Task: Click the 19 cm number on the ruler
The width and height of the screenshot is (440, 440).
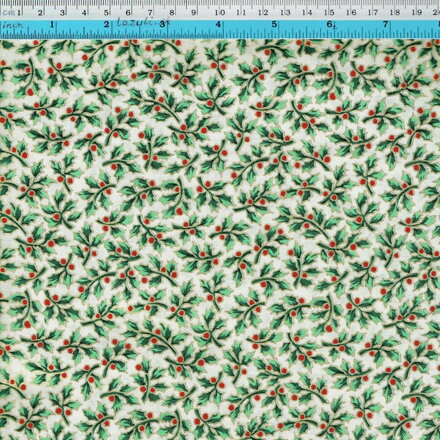Action: pyautogui.click(x=417, y=13)
